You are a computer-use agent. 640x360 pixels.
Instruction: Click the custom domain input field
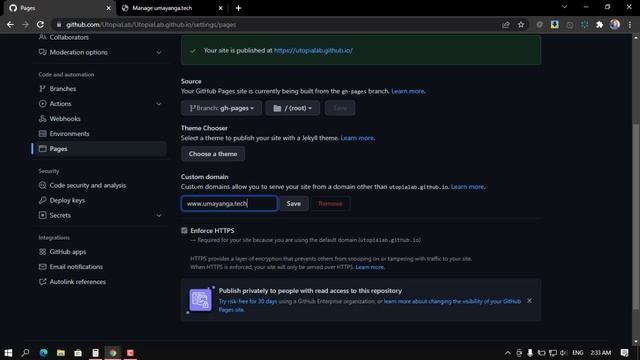(x=229, y=204)
